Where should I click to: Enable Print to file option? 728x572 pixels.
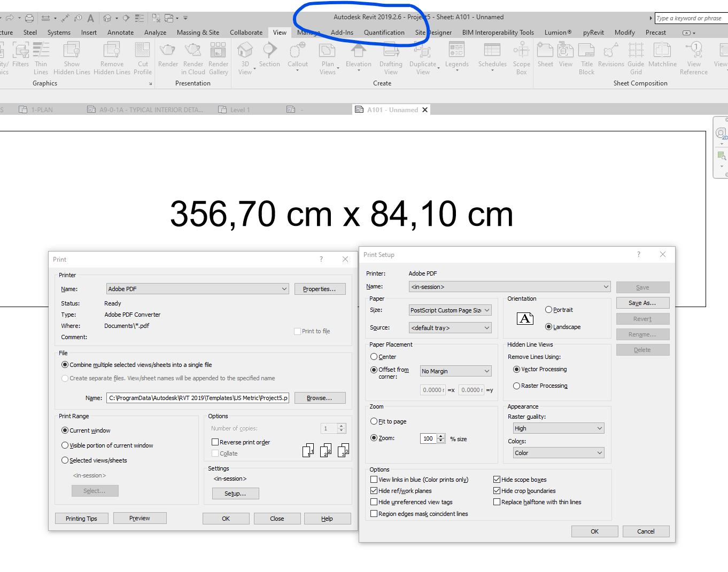click(297, 331)
